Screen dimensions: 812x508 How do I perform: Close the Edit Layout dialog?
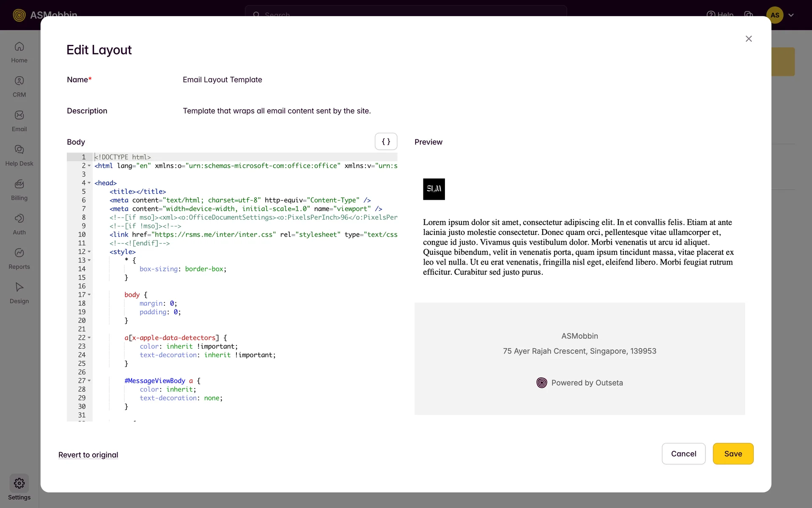[x=748, y=39]
